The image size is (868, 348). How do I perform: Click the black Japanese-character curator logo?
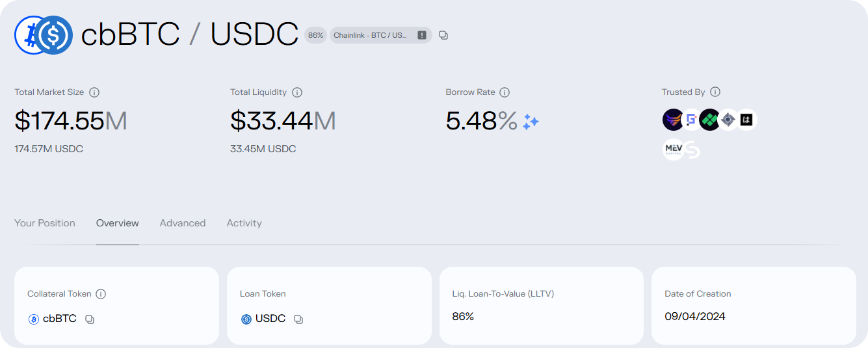coord(746,120)
